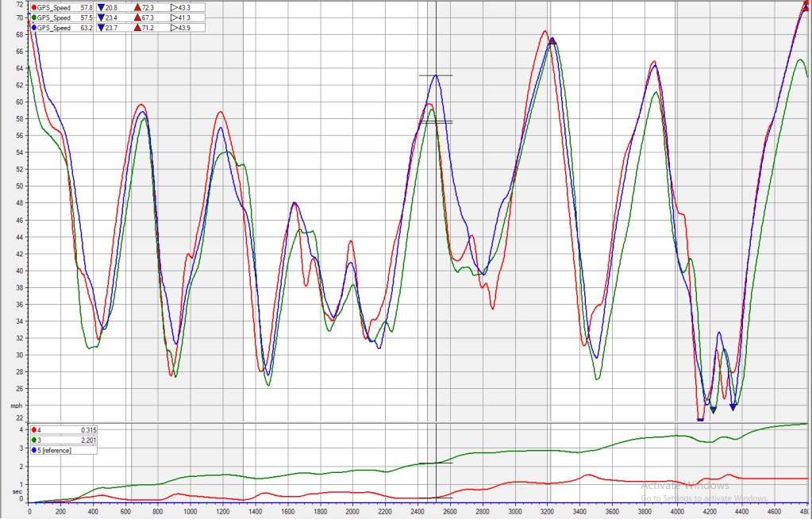812x519 pixels.
Task: Click the green GPS_Speed legend dot
Action: pos(33,17)
